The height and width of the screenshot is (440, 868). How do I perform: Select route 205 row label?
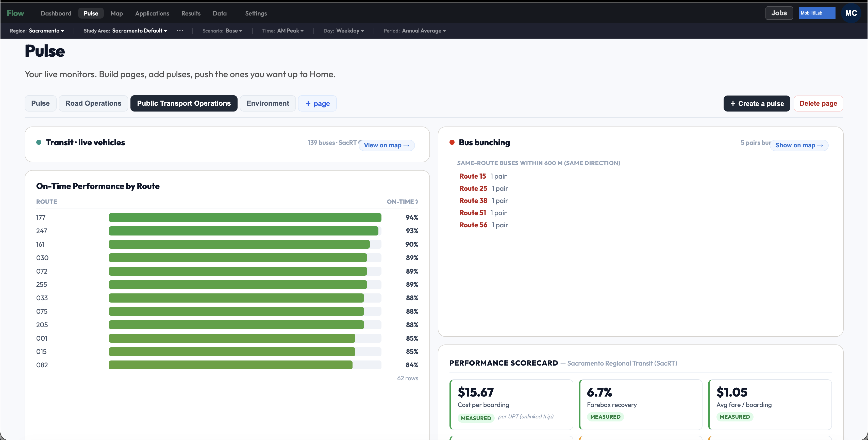coord(42,325)
